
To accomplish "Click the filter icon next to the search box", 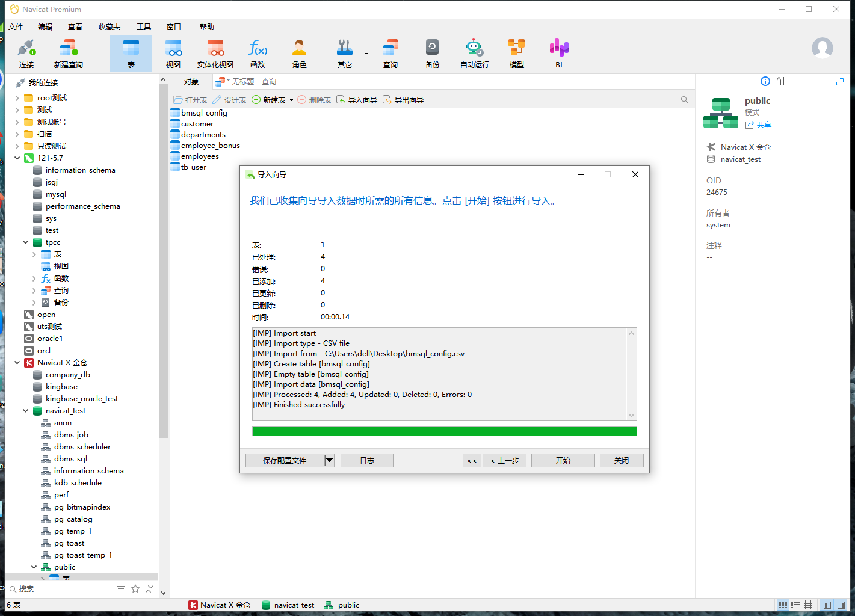I will (x=121, y=589).
